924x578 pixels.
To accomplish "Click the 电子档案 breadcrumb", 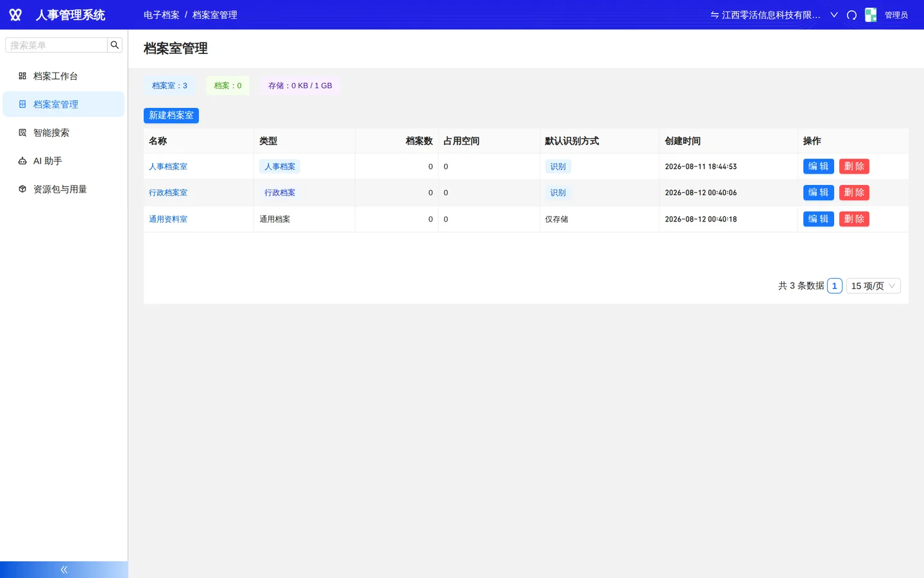I will tap(162, 15).
